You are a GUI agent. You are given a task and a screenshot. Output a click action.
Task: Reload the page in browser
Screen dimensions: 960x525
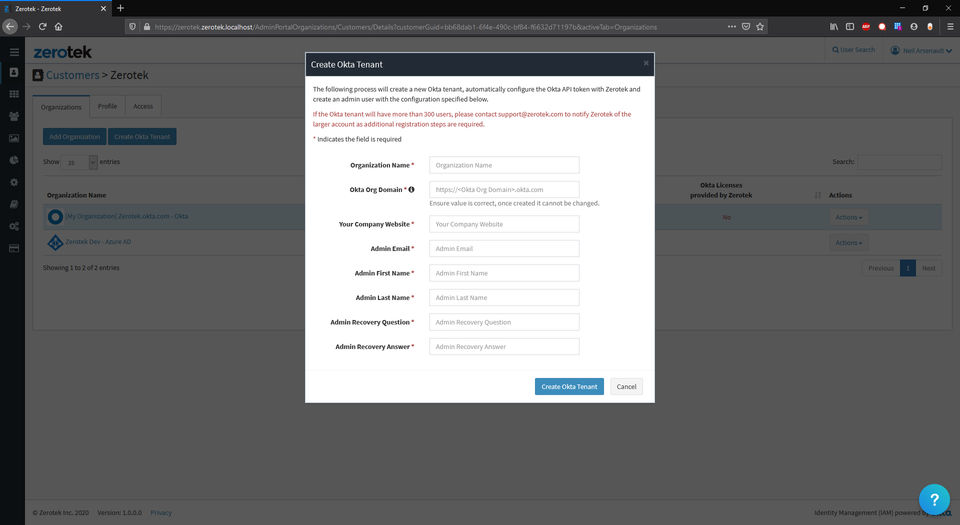pos(42,26)
